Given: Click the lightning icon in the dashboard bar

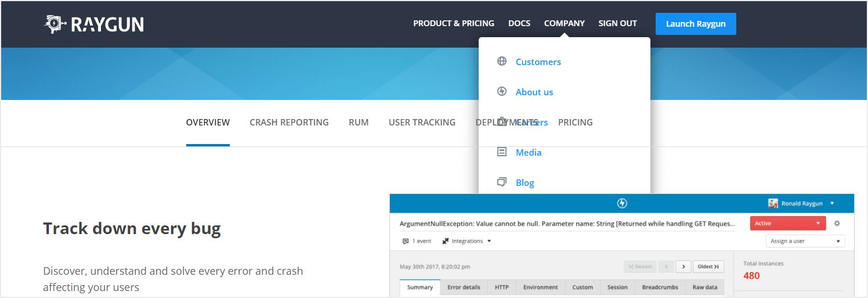Looking at the screenshot, I should (622, 203).
